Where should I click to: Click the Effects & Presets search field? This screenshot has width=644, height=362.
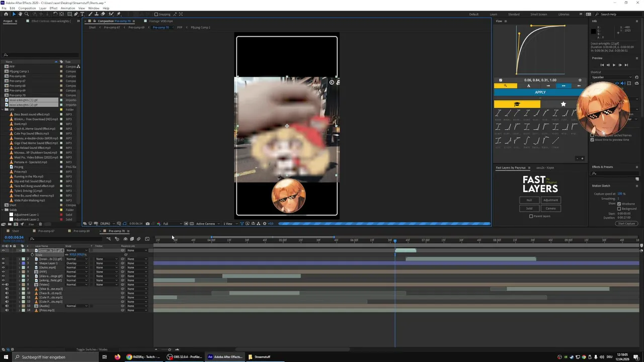pos(615,173)
